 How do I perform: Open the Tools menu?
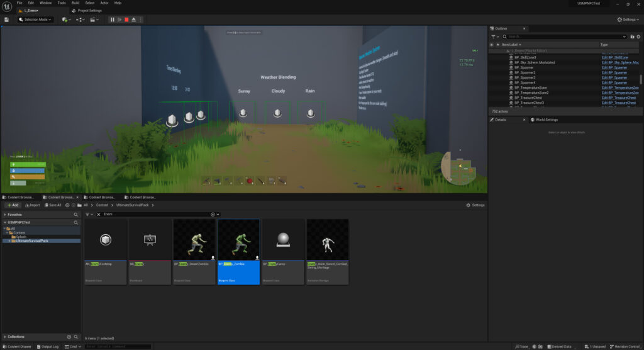62,3
